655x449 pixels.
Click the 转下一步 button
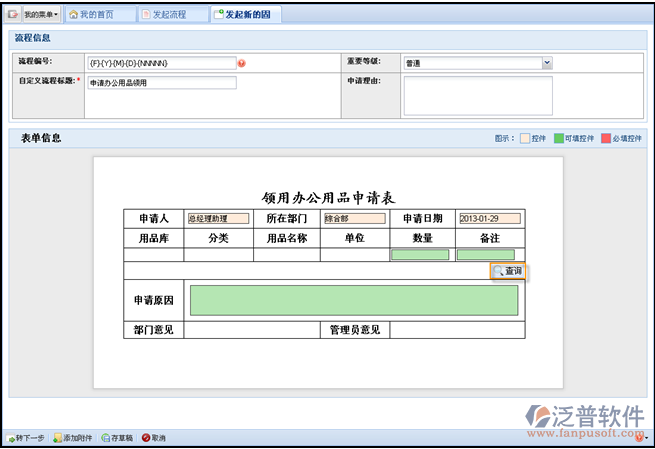click(27, 438)
